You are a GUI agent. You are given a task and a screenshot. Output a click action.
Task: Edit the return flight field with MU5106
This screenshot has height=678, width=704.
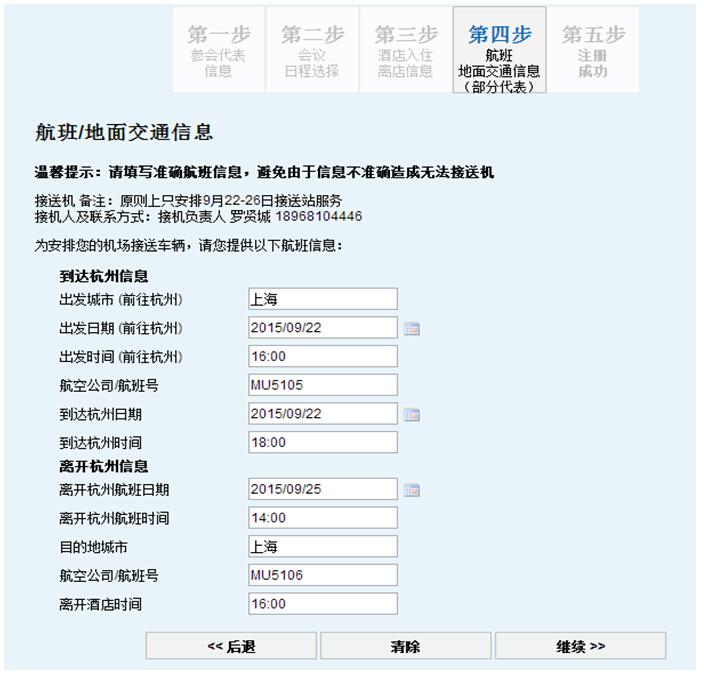tap(322, 575)
